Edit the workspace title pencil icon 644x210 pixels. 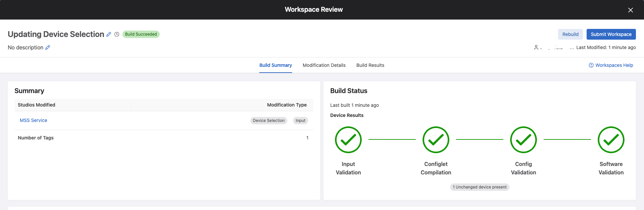(109, 34)
